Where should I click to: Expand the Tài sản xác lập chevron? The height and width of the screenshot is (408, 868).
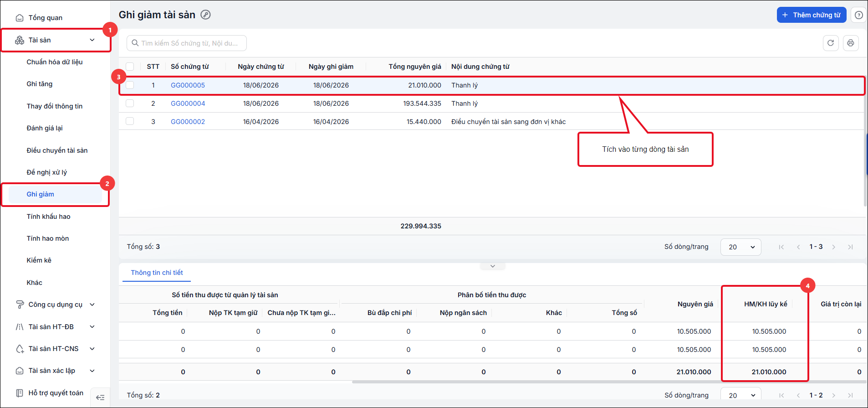tap(92, 371)
